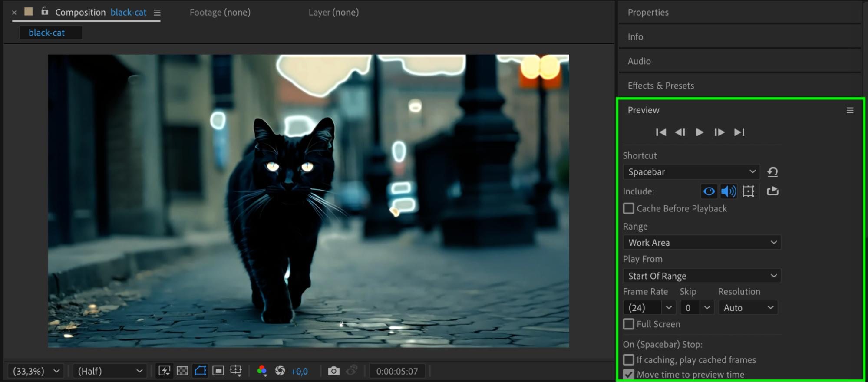
Task: Open the Spacebar shortcut dropdown
Action: (x=691, y=172)
